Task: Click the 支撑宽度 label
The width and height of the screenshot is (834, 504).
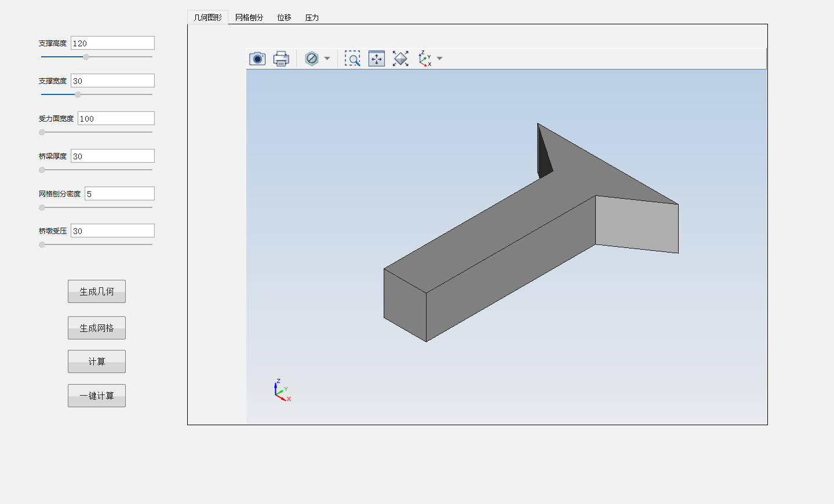Action: (x=53, y=81)
